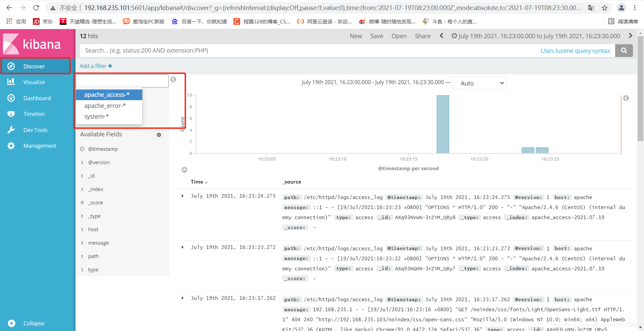
Task: Expand the row at 16:23:17.262
Action: pyautogui.click(x=182, y=298)
